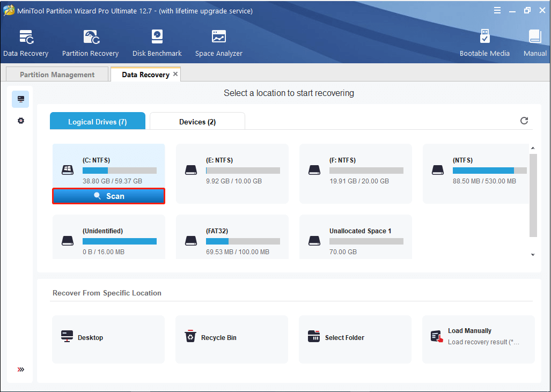Click the (Unidentified) partition label
The width and height of the screenshot is (551, 392).
[102, 231]
